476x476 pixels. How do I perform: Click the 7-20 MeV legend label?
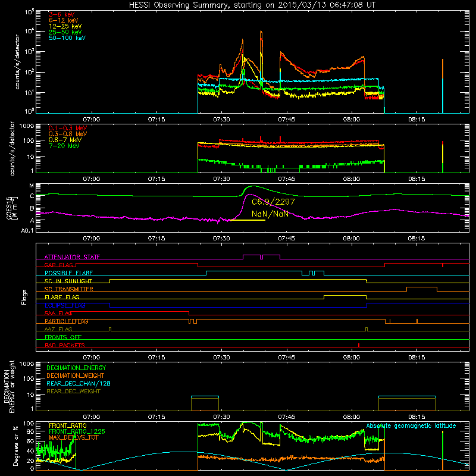pyautogui.click(x=64, y=146)
